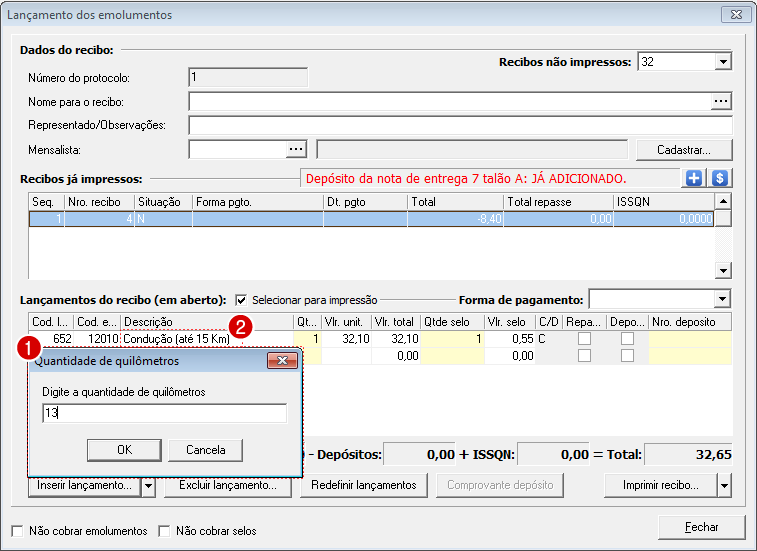This screenshot has width=757, height=551.
Task: Click the Imprimir recibo... button
Action: [x=661, y=486]
